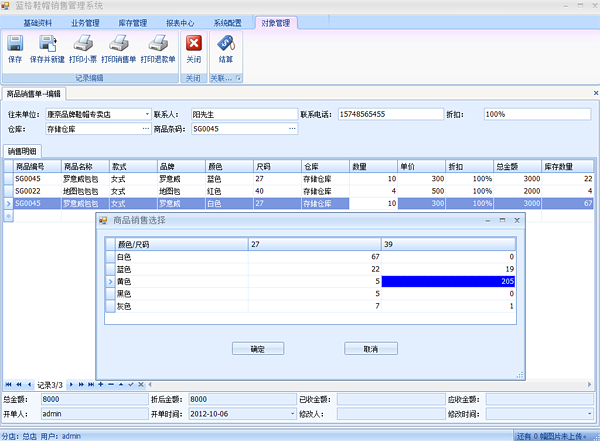Expand the 关联 group dialog launcher
The image size is (600, 441).
pyautogui.click(x=239, y=77)
